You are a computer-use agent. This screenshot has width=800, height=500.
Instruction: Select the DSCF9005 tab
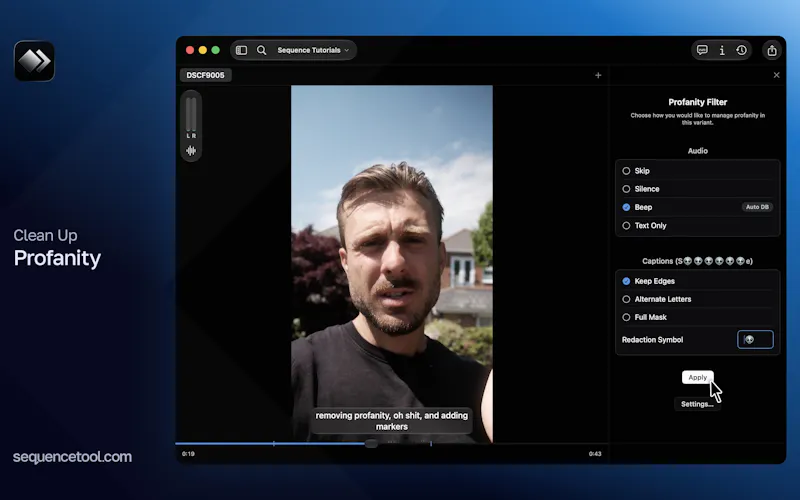[x=206, y=75]
